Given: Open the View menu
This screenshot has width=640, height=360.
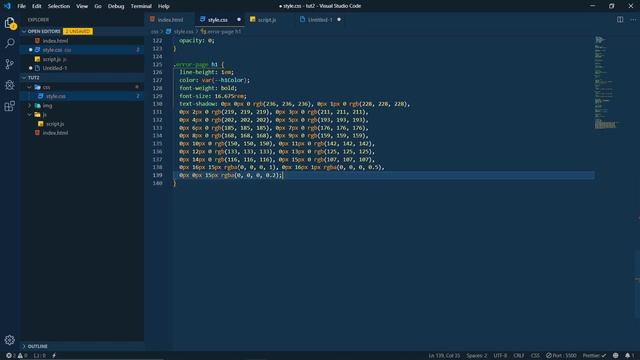Looking at the screenshot, I should coord(82,6).
